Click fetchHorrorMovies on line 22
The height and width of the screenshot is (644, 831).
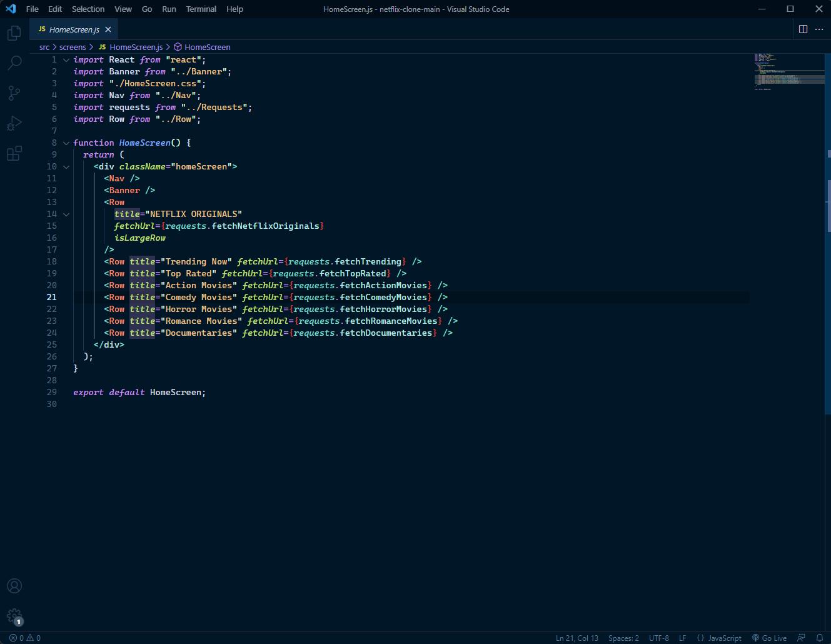(x=383, y=309)
